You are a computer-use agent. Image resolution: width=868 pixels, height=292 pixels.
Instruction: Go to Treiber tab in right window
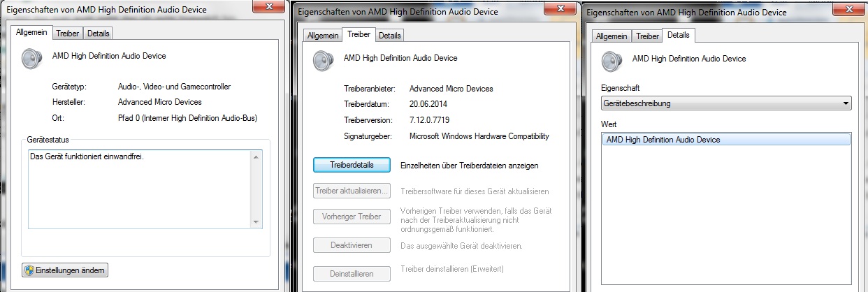648,36
